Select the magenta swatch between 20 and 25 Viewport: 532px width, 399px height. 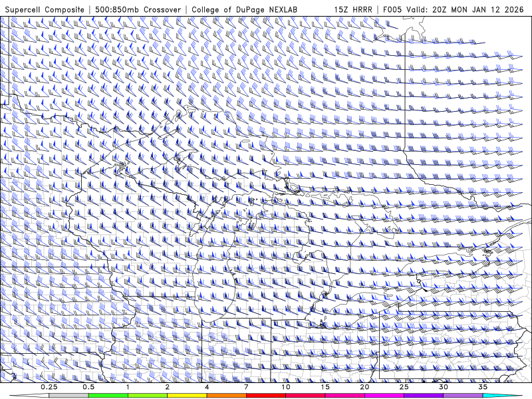[x=384, y=396]
